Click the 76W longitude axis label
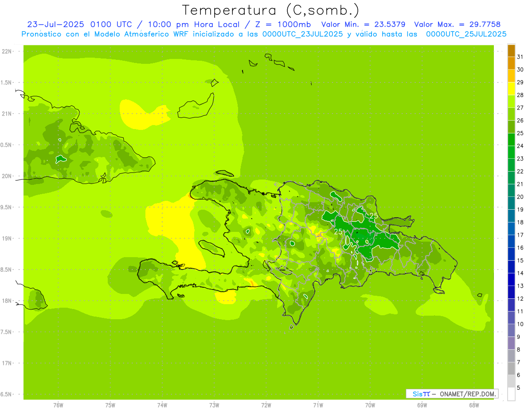The height and width of the screenshot is (411, 532). [58, 405]
